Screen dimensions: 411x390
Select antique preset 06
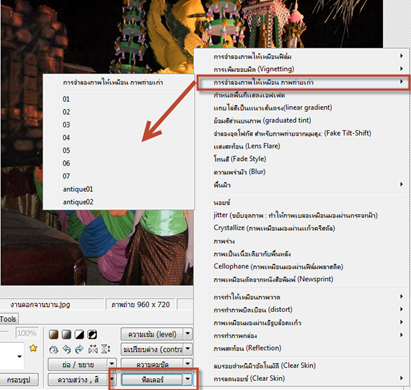[66, 163]
